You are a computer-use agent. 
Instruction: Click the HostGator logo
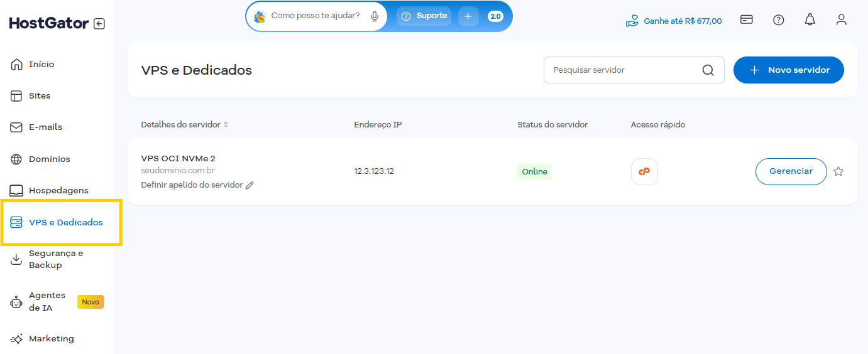49,24
